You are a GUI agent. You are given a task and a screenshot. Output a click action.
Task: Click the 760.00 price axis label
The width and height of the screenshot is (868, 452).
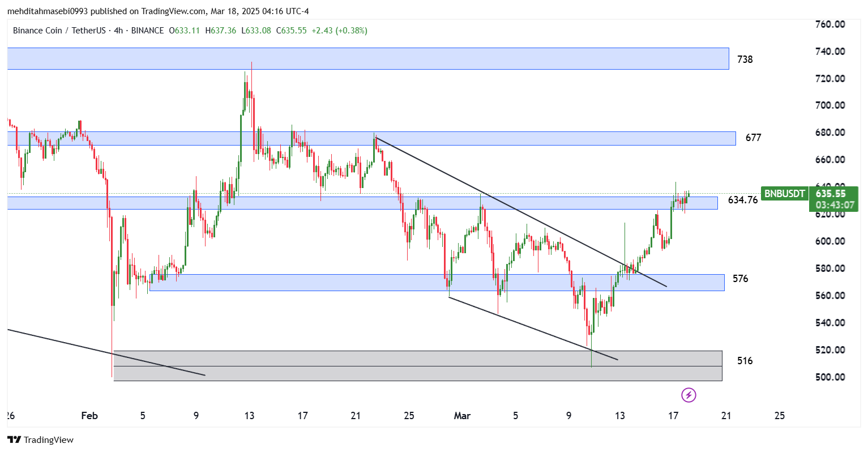[x=831, y=24]
